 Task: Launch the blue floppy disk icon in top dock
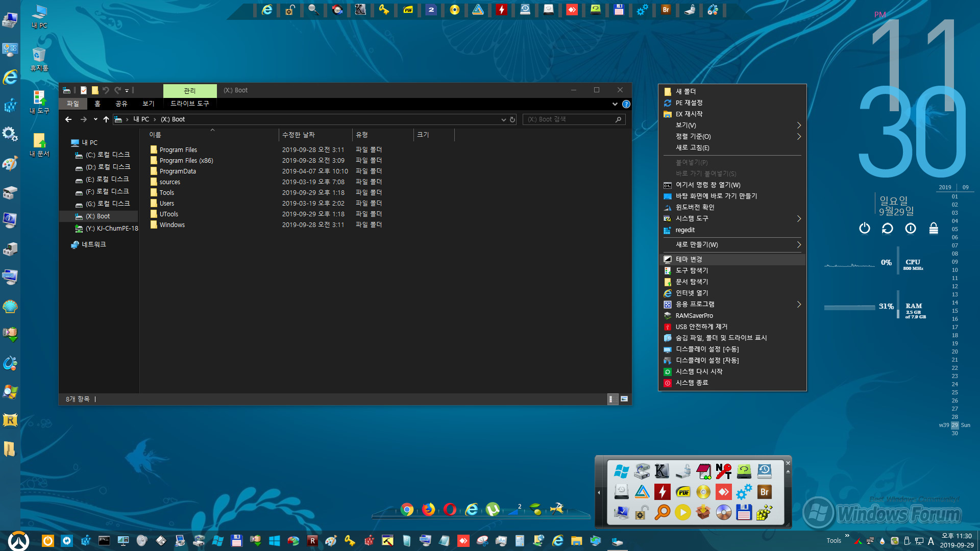[x=619, y=10]
